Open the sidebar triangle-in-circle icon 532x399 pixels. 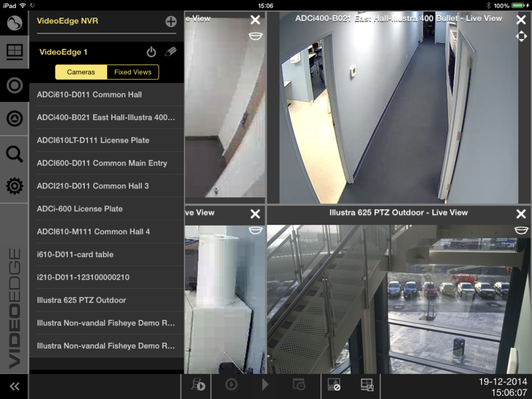(x=14, y=119)
